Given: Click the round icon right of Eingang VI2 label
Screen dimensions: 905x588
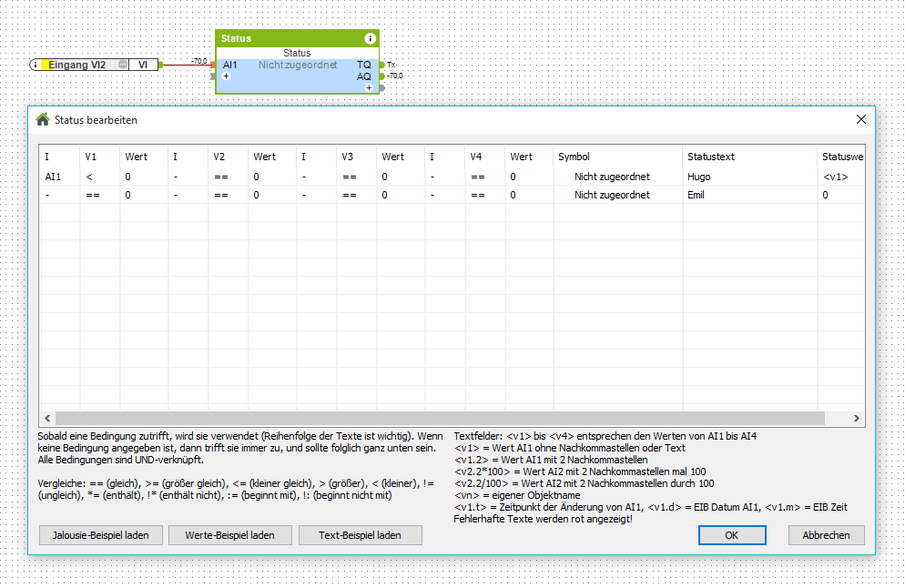Looking at the screenshot, I should pyautogui.click(x=122, y=65).
